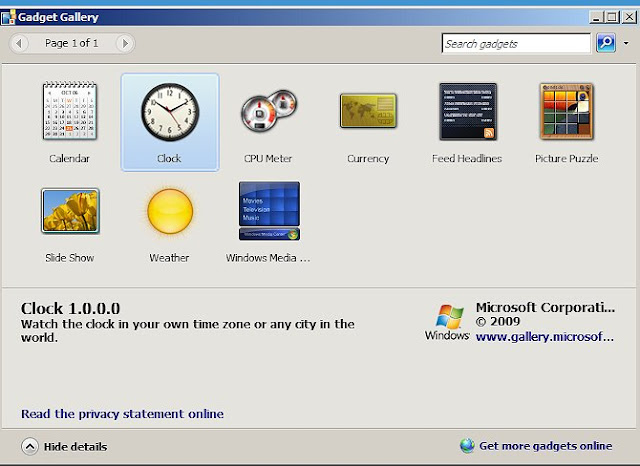Select the Clock gadget icon
This screenshot has height=466, width=640.
(x=170, y=112)
